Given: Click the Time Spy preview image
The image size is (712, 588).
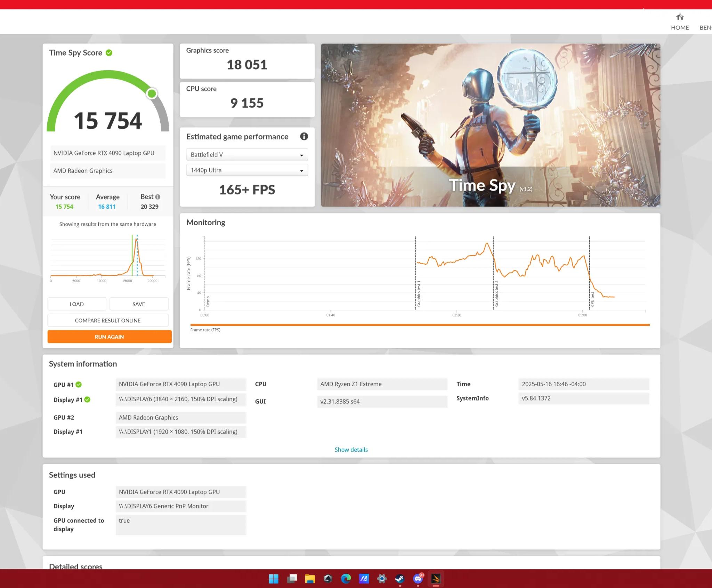Looking at the screenshot, I should click(491, 125).
